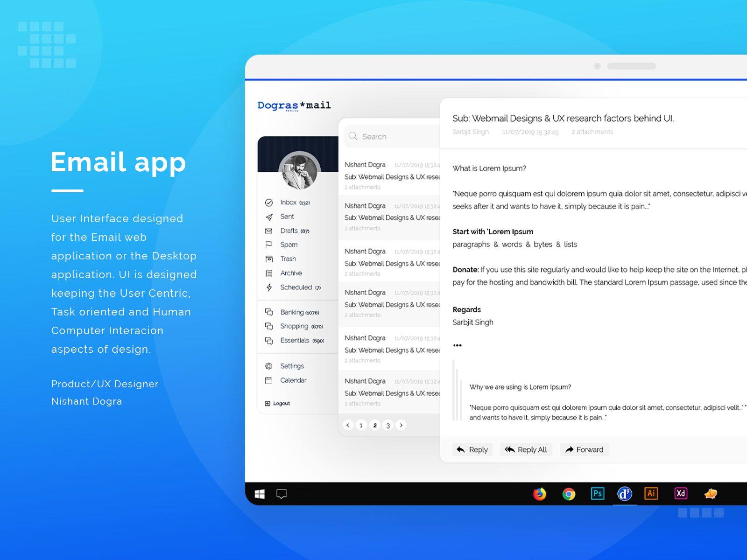Select the Essentials category
The width and height of the screenshot is (747, 560).
302,340
